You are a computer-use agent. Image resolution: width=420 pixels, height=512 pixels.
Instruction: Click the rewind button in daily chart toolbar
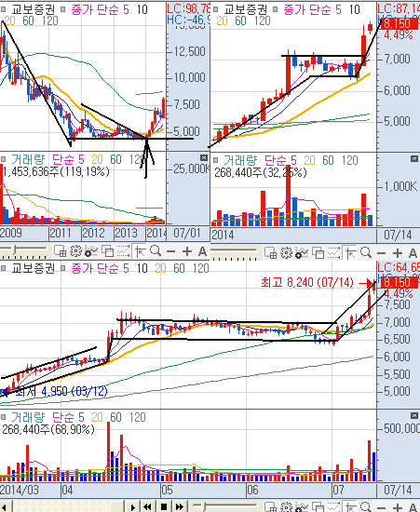(x=148, y=506)
